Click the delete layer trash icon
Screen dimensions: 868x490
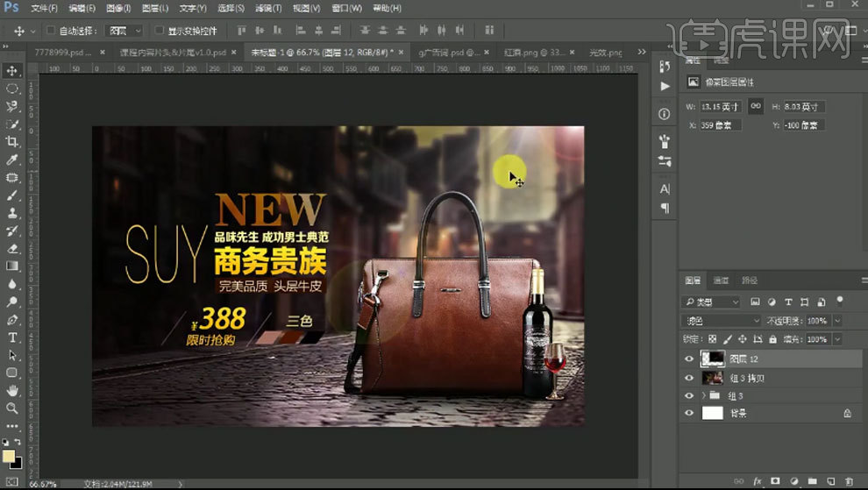click(x=850, y=481)
